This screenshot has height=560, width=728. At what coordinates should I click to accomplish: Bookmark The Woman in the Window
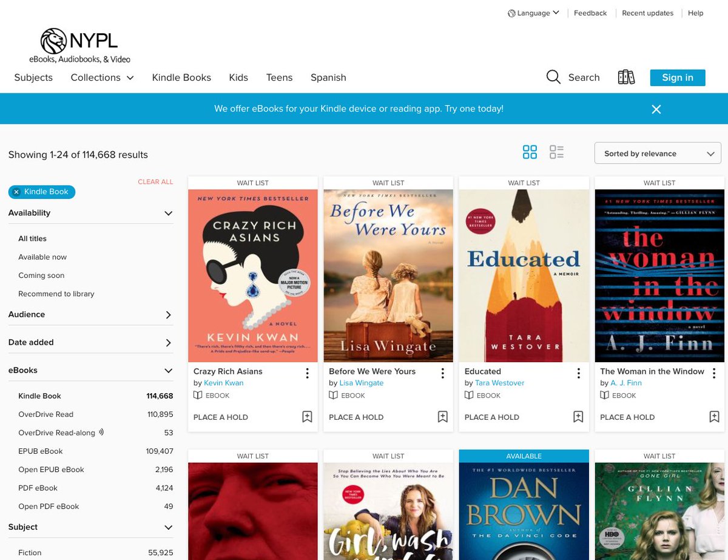714,417
